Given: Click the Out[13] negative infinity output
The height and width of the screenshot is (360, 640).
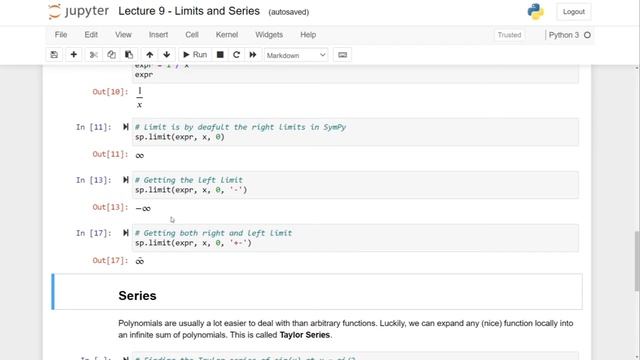Looking at the screenshot, I should point(143,209).
